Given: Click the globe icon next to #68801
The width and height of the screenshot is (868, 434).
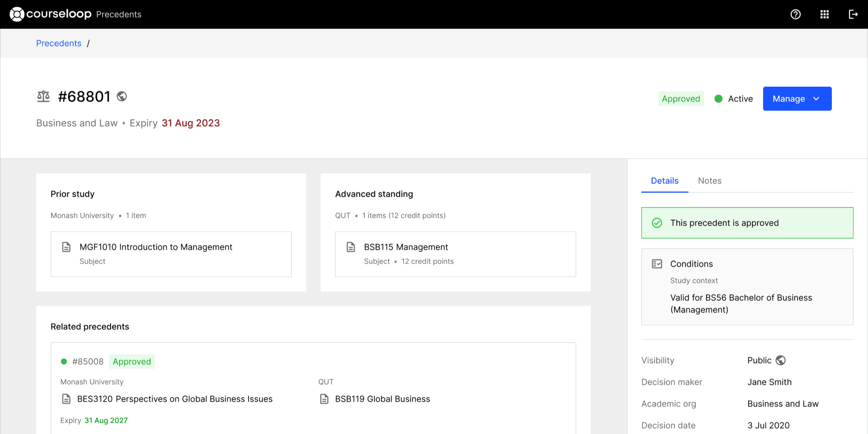Looking at the screenshot, I should click(122, 97).
